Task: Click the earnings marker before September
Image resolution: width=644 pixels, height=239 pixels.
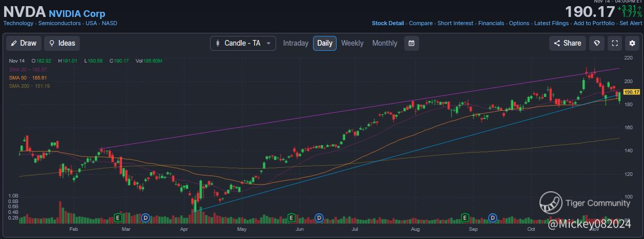Action: coord(465,218)
